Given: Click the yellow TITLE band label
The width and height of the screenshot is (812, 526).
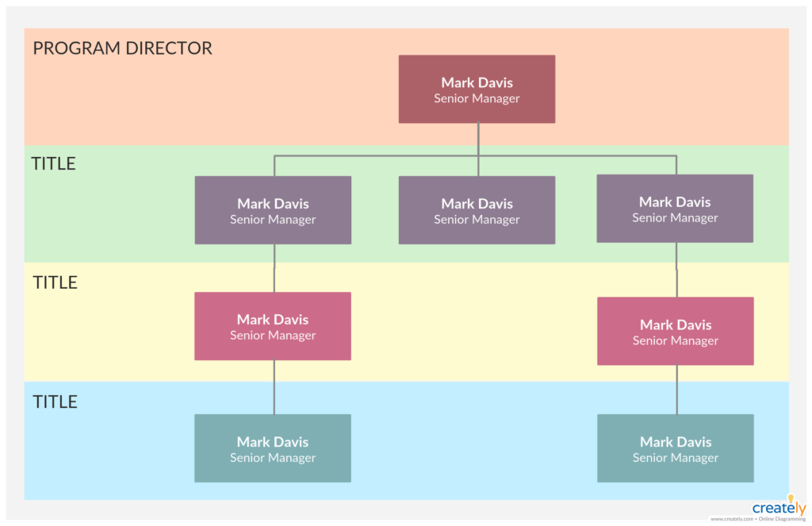Looking at the screenshot, I should tap(54, 282).
